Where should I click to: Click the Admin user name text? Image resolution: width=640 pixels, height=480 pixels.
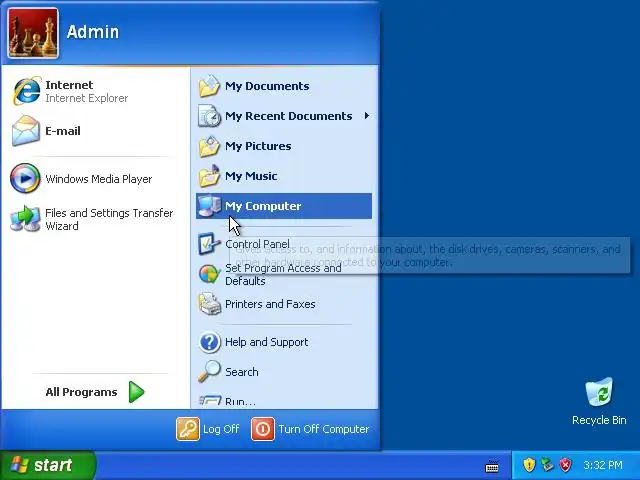(93, 32)
